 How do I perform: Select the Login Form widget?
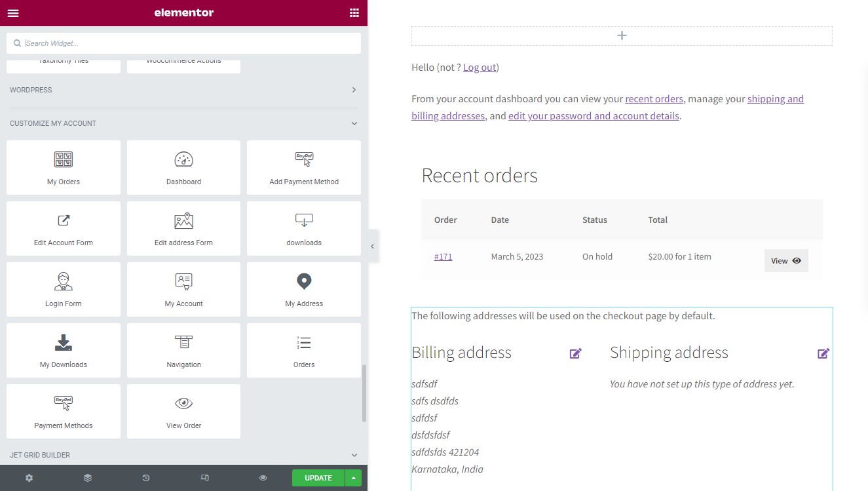pyautogui.click(x=64, y=289)
